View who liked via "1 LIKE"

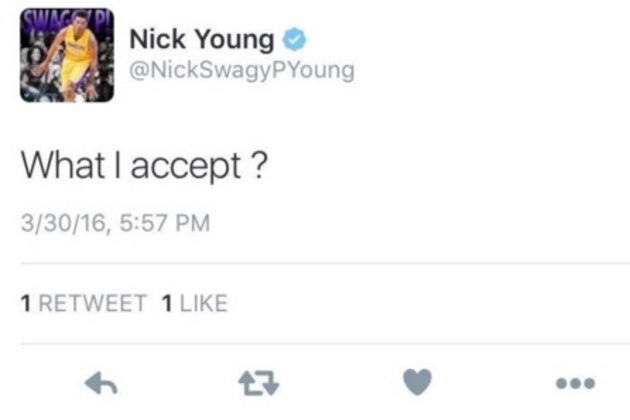[x=194, y=303]
